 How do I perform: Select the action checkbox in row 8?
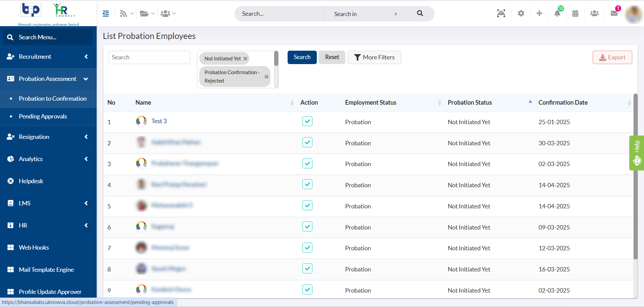[x=307, y=268]
